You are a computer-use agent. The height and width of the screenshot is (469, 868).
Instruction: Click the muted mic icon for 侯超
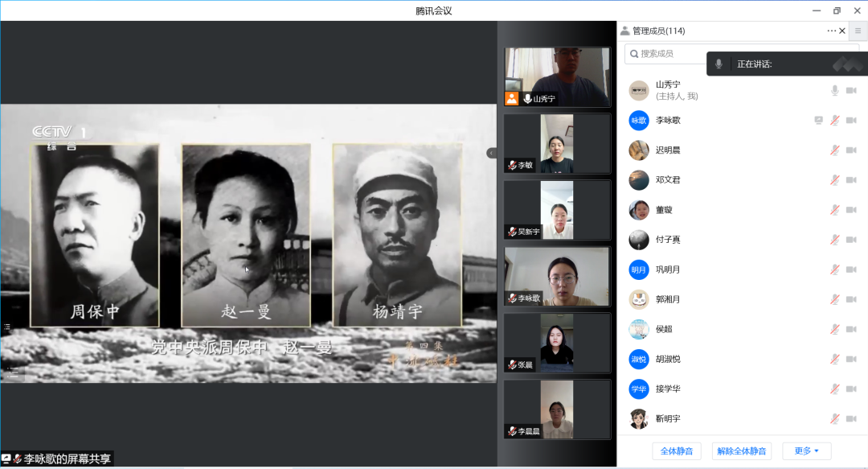[835, 329]
